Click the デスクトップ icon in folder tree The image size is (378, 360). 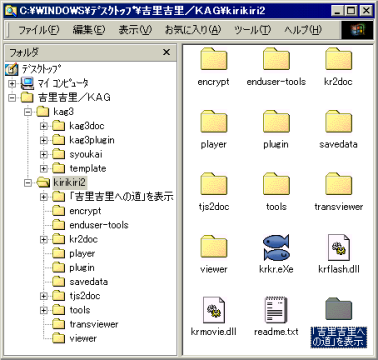click(11, 69)
